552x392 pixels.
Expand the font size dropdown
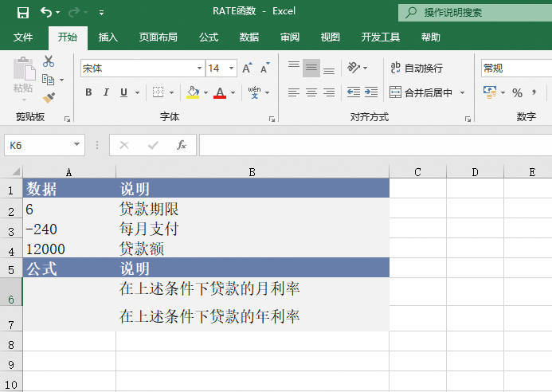pos(231,69)
